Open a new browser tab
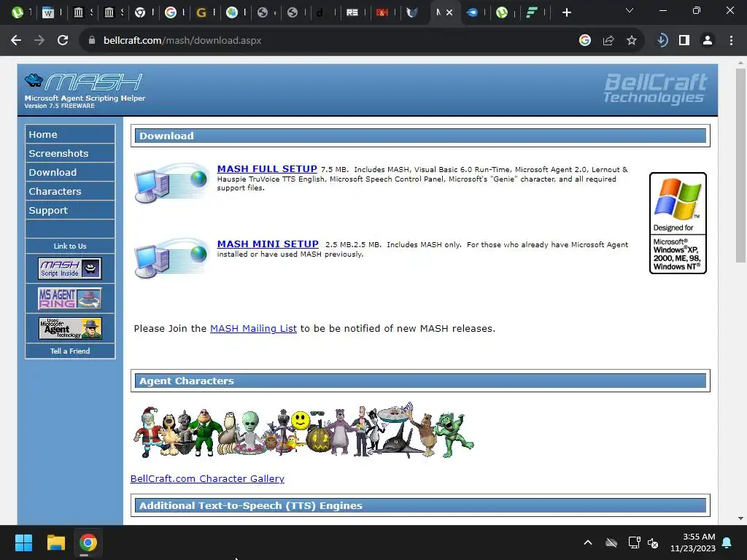 coord(566,13)
